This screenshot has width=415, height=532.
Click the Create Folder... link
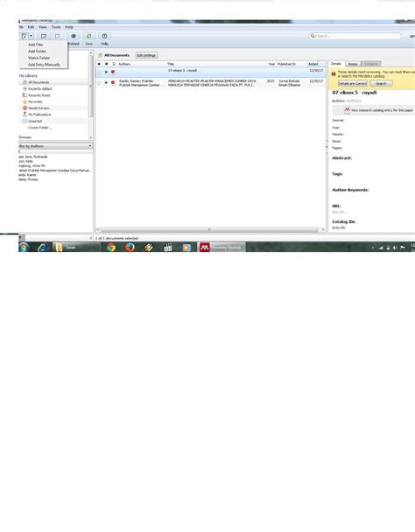(40, 128)
